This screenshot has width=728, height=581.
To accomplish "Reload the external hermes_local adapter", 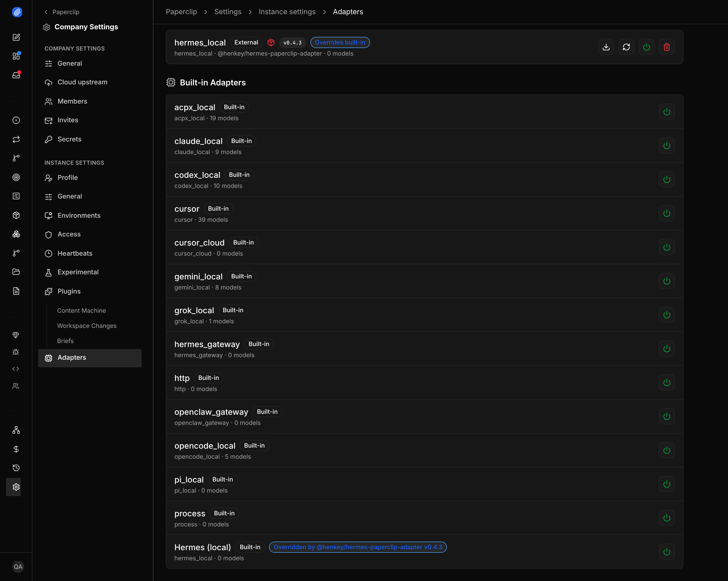I will click(x=626, y=47).
